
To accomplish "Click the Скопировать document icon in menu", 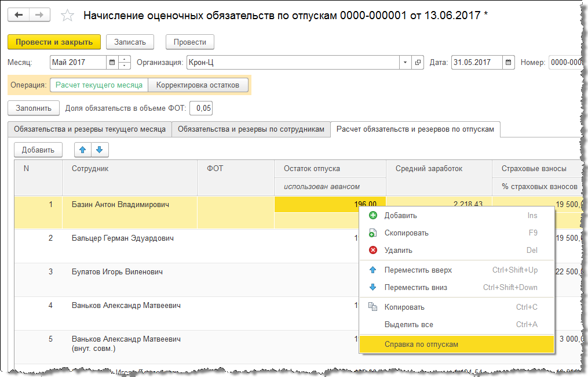I will [x=372, y=233].
